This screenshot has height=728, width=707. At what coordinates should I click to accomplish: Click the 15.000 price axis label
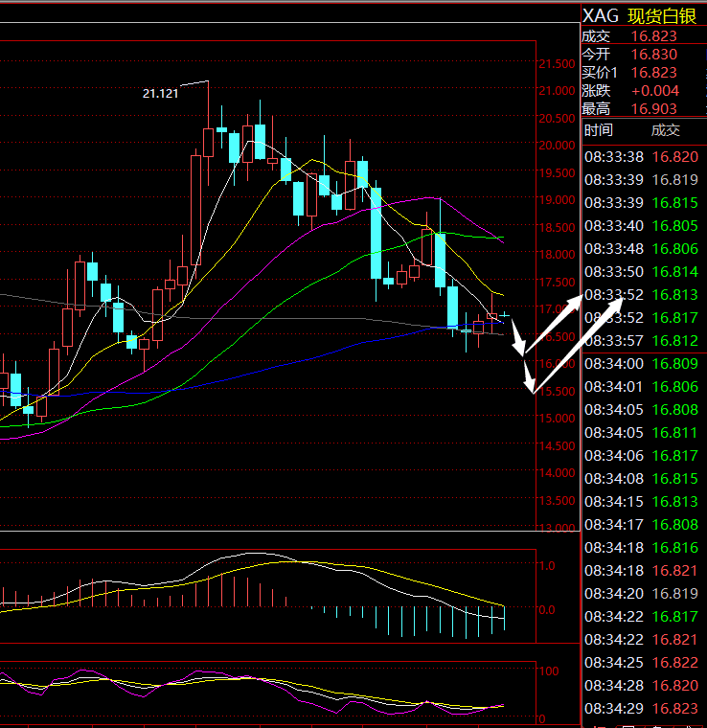557,419
